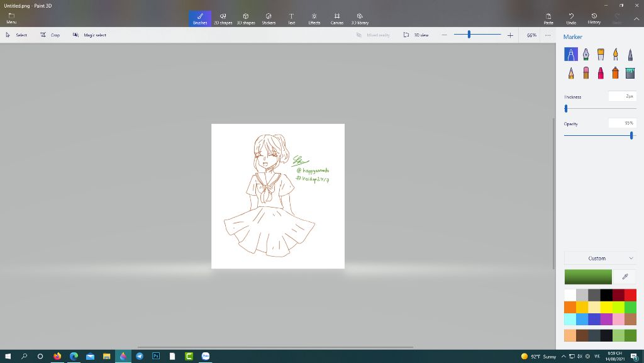Click the Crop tool
This screenshot has width=644, height=363.
51,35
